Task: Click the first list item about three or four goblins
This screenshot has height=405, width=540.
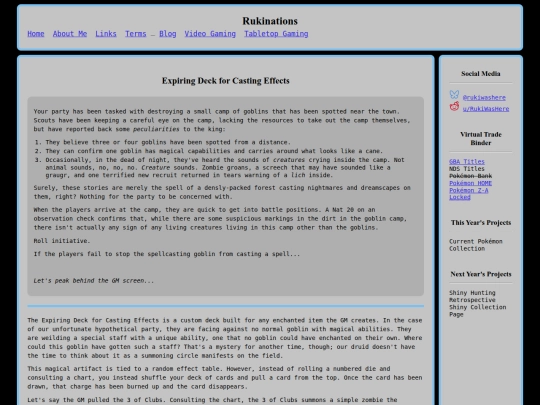Action: pos(168,142)
